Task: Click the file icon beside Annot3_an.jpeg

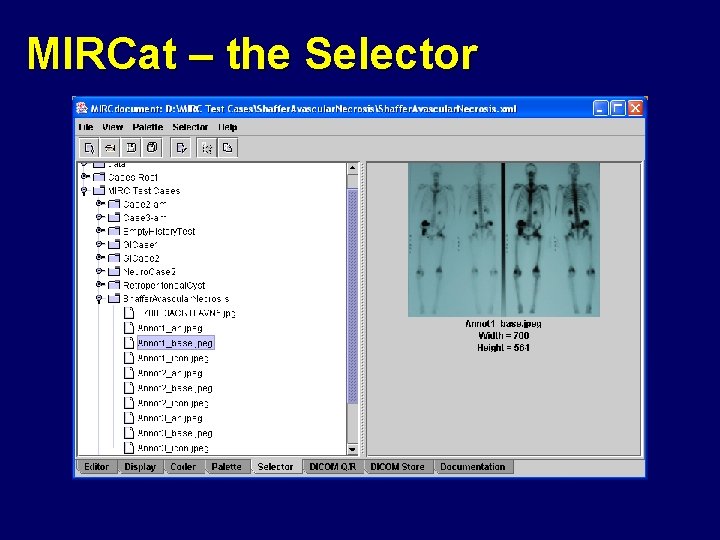Action: pos(129,418)
